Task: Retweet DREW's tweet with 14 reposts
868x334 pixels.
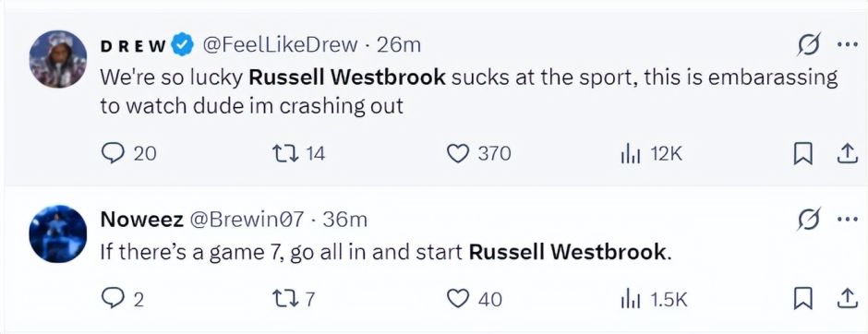Action: [x=285, y=154]
